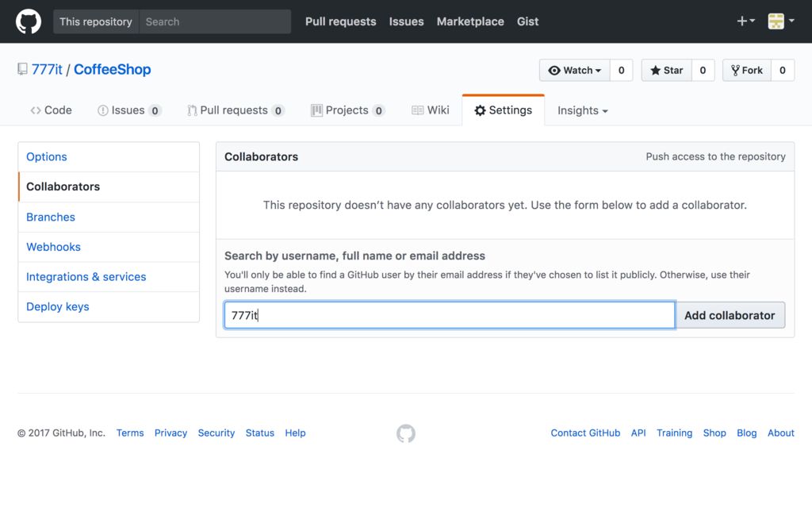Open the Contact GitHub footer link
The height and width of the screenshot is (508, 812).
585,433
